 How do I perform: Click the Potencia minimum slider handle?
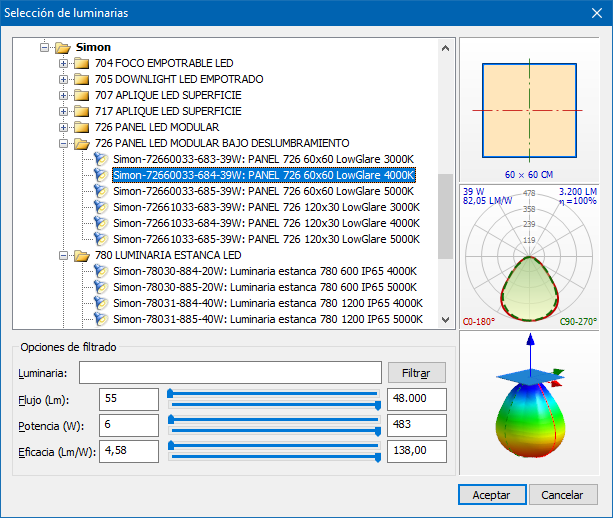point(171,419)
